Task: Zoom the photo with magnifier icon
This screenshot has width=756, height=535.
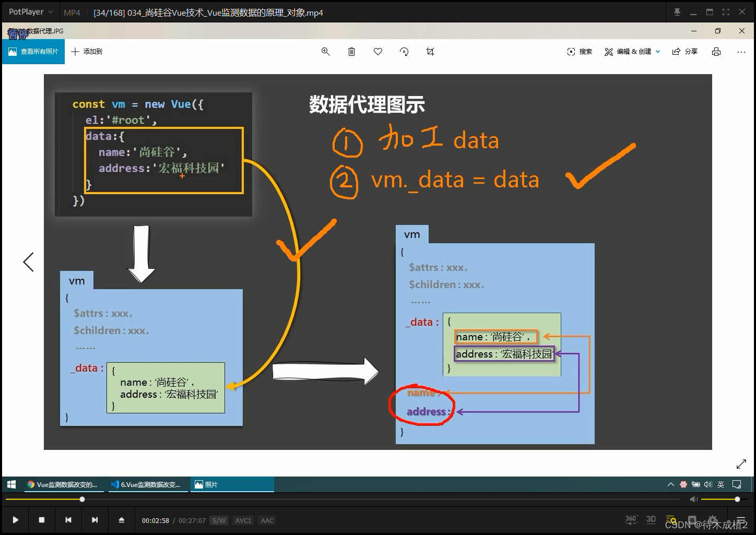Action: (x=326, y=52)
